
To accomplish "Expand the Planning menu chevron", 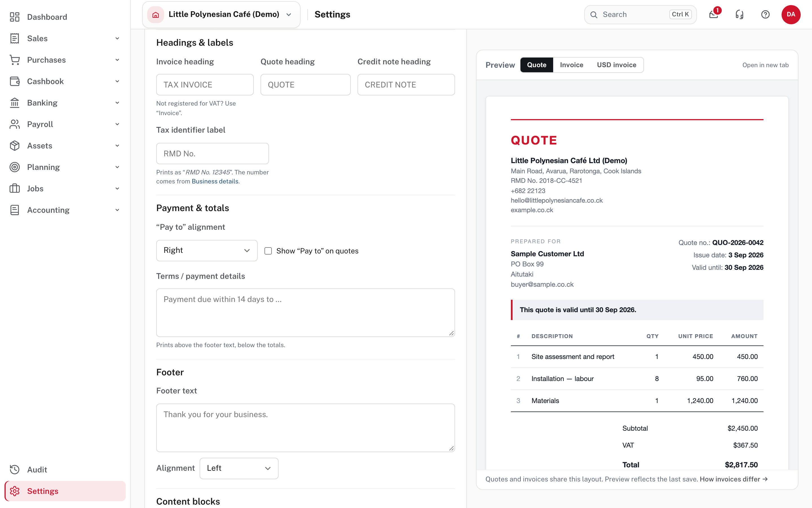I will click(117, 167).
